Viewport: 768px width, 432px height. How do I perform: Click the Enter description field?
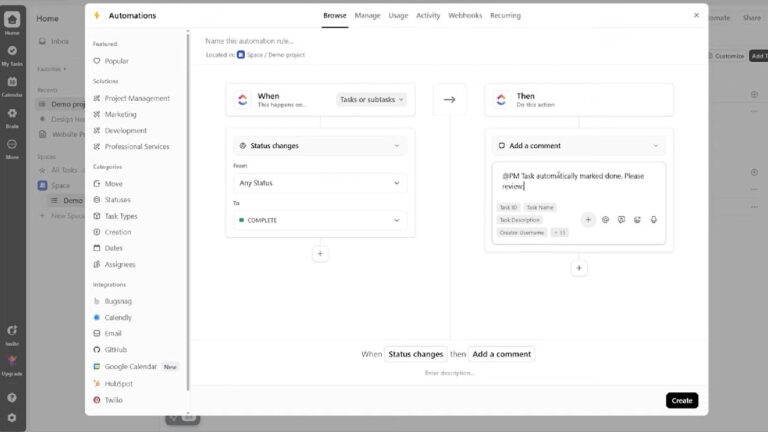point(449,373)
